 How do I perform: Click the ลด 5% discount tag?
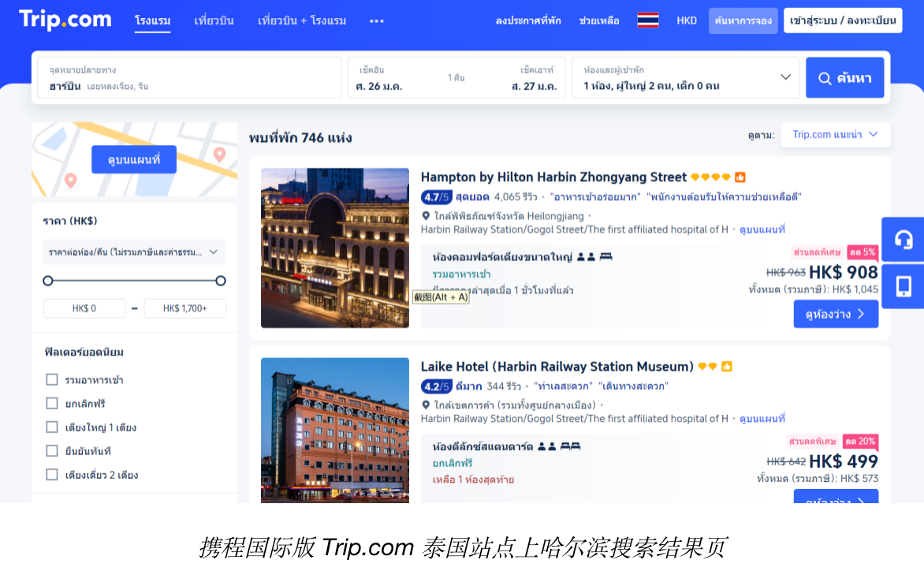tap(863, 252)
